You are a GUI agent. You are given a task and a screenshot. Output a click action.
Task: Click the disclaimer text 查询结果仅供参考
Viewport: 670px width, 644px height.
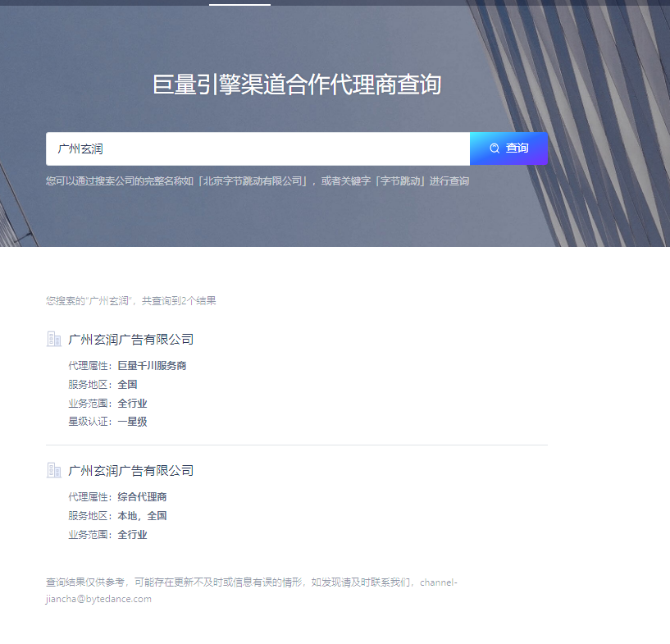[85, 582]
